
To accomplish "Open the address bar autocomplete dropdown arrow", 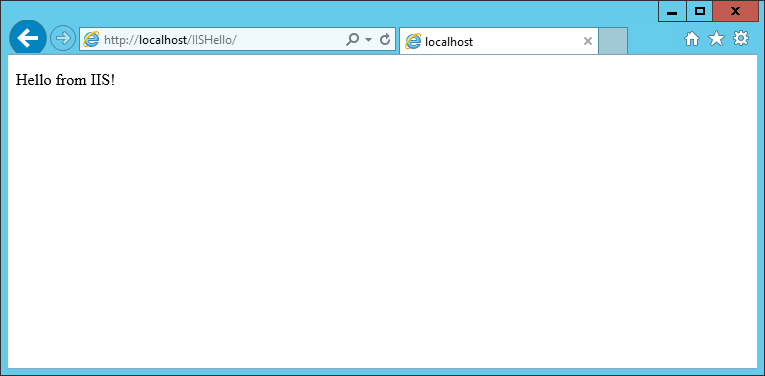I will pyautogui.click(x=369, y=40).
